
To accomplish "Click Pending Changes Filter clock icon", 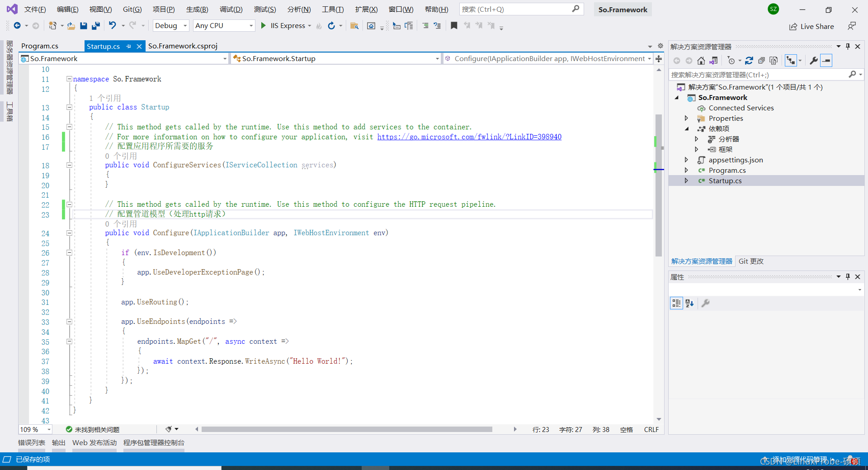I will click(731, 61).
